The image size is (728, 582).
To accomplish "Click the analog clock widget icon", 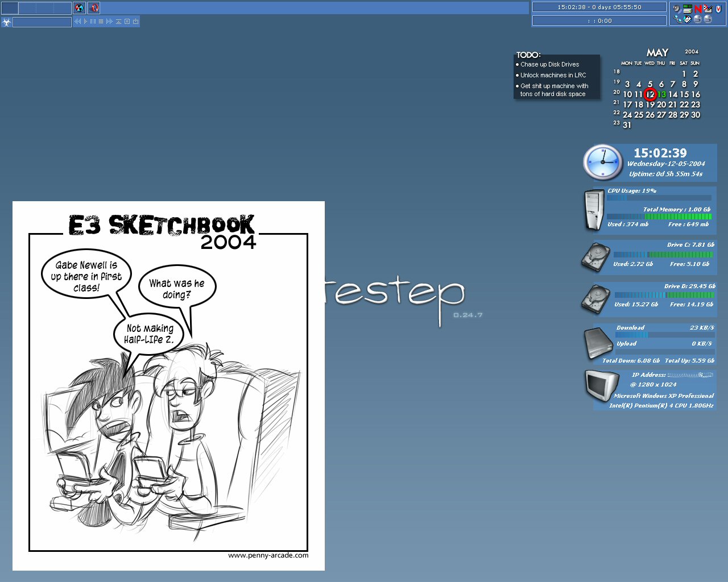I will (x=602, y=162).
